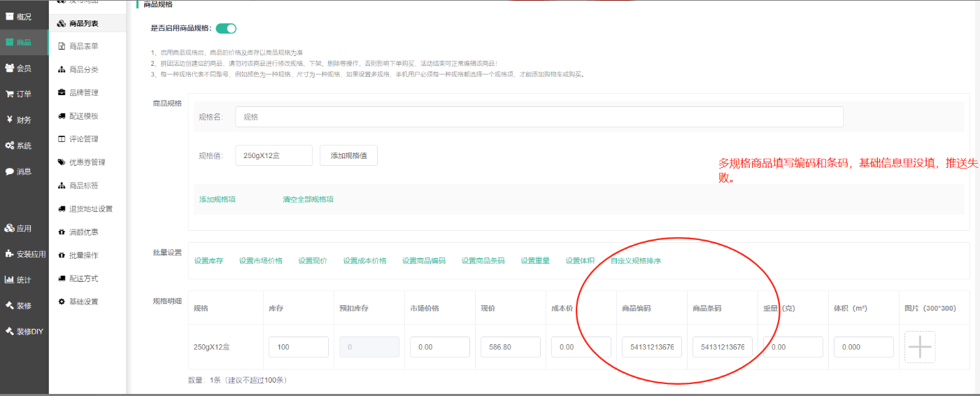The height and width of the screenshot is (396, 980).
Task: Click 清空全部规格项 link
Action: click(308, 199)
